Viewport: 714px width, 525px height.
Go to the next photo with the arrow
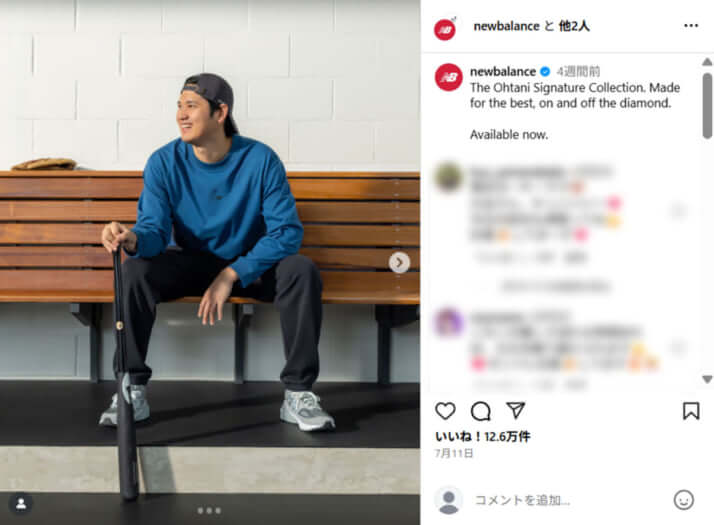(399, 262)
